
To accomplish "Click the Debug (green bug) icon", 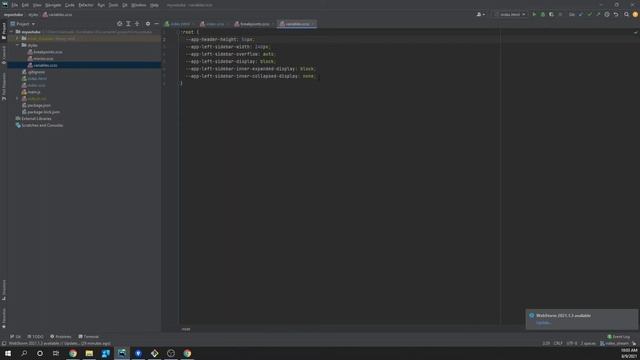I will click(542, 14).
